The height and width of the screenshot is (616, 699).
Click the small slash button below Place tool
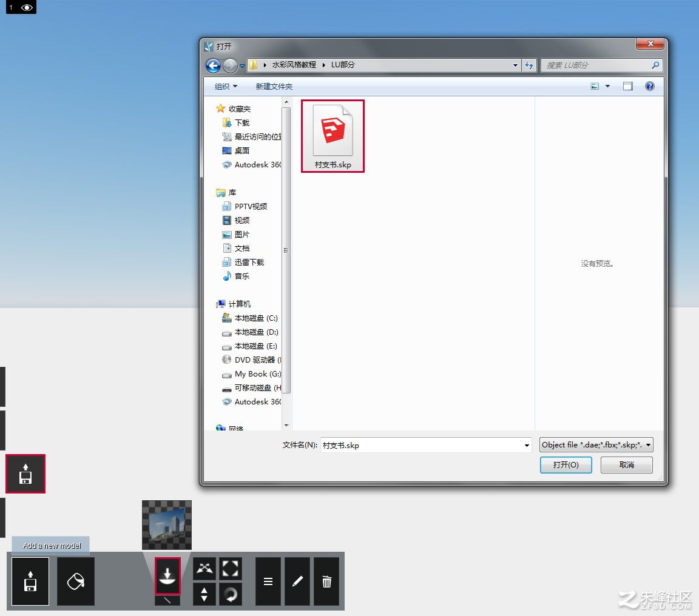click(x=167, y=600)
